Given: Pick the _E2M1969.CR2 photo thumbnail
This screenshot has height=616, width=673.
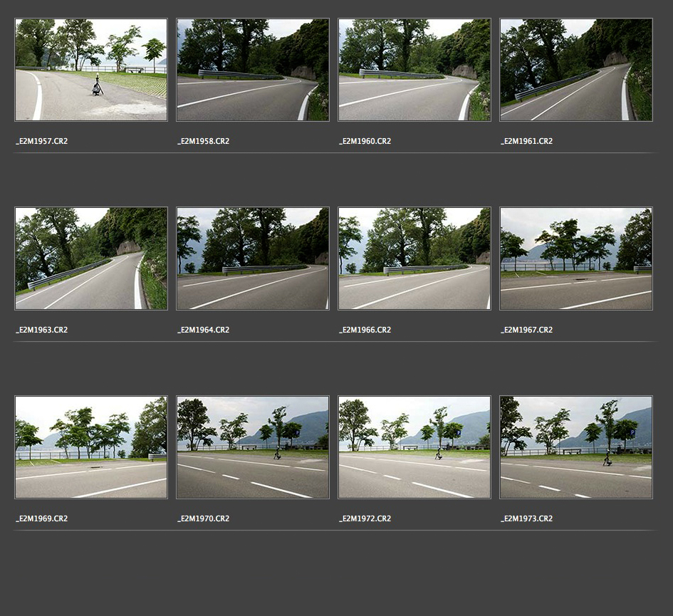Looking at the screenshot, I should pyautogui.click(x=91, y=447).
